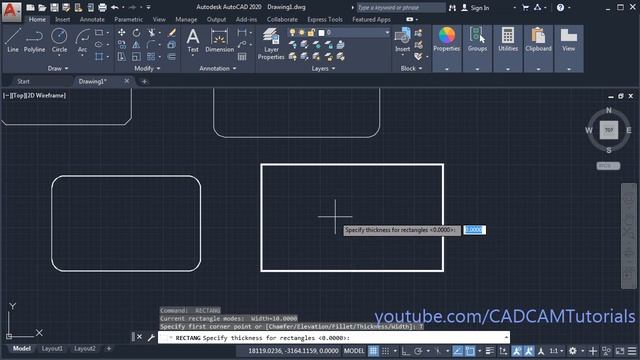Open the layer 0 dropdown list
This screenshot has width=640, height=360.
click(x=387, y=32)
